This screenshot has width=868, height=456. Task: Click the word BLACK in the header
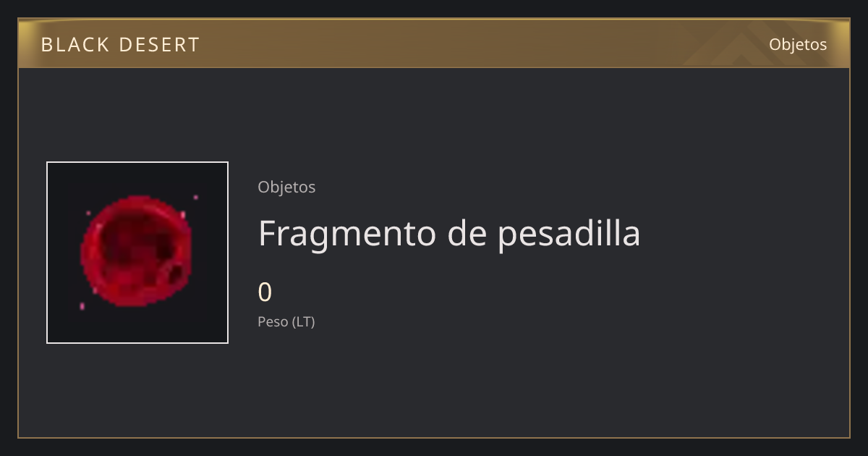(75, 45)
